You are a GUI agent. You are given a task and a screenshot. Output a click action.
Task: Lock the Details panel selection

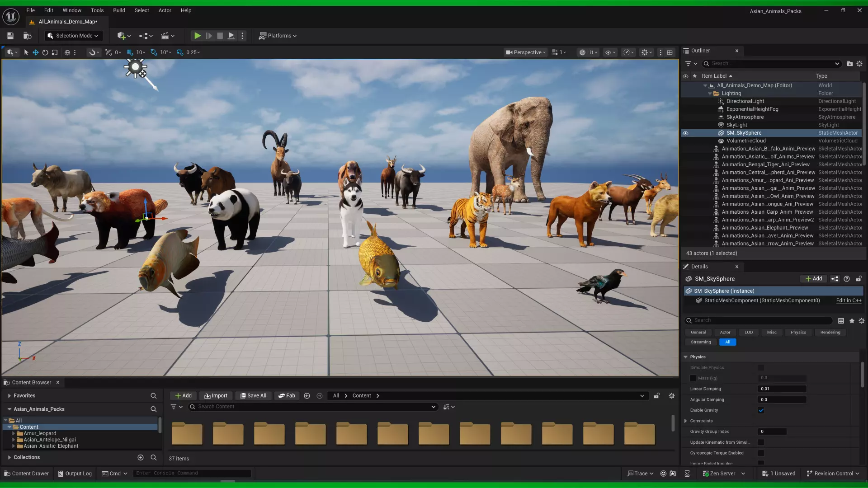point(859,279)
